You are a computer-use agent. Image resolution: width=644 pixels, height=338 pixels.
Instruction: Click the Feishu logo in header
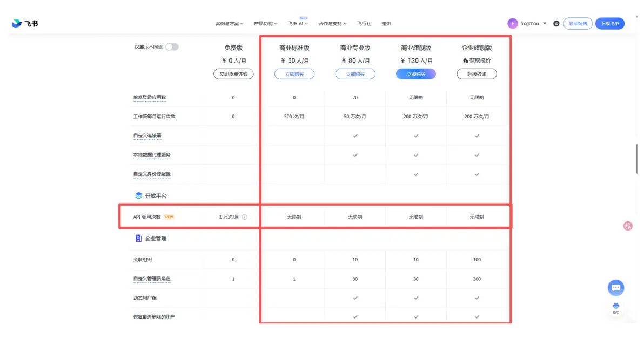(24, 24)
